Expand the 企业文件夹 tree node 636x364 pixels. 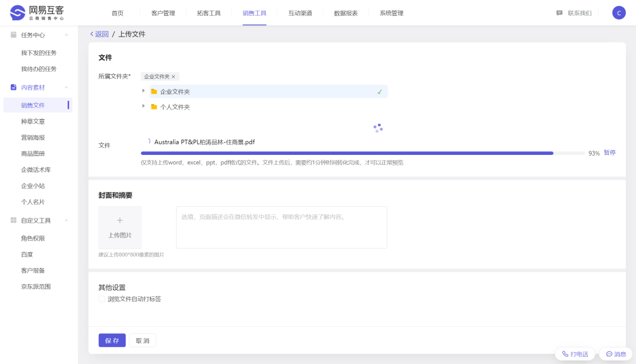click(x=143, y=91)
